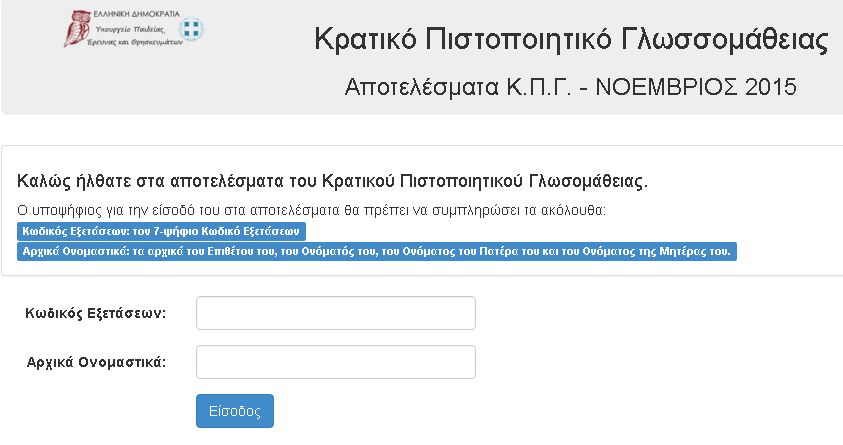This screenshot has height=445, width=843.
Task: Click the Αρχικά Ονομαστικά form label
Action: 96,362
